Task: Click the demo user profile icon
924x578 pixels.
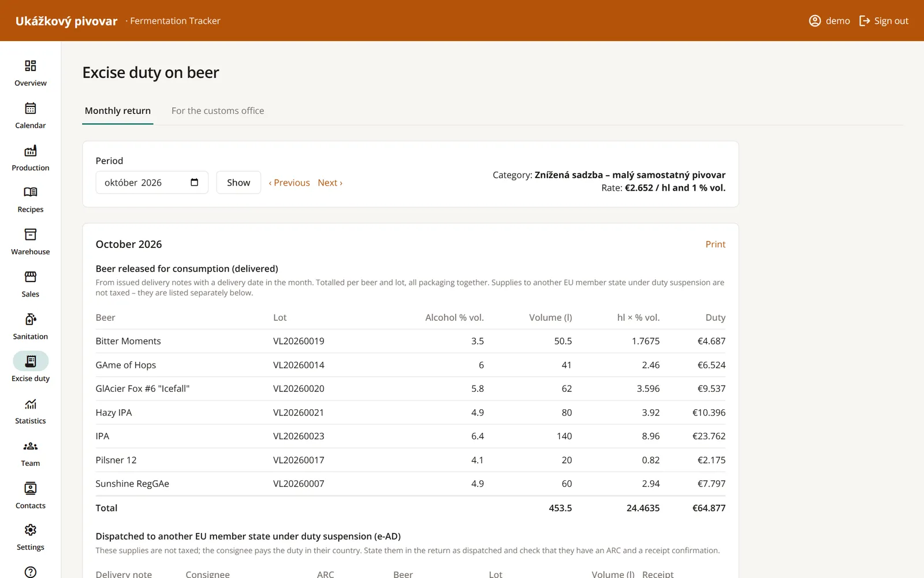Action: (x=815, y=21)
